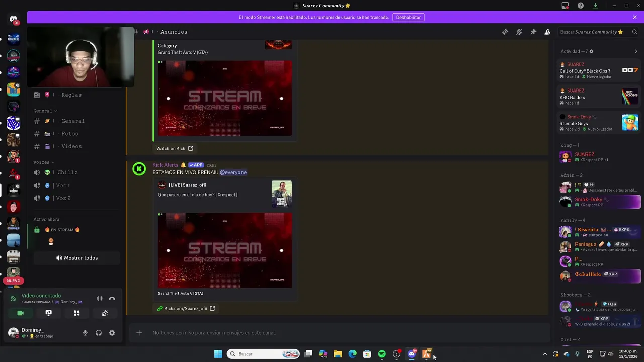Mute the microphone
This screenshot has width=644, height=362.
coord(85,333)
